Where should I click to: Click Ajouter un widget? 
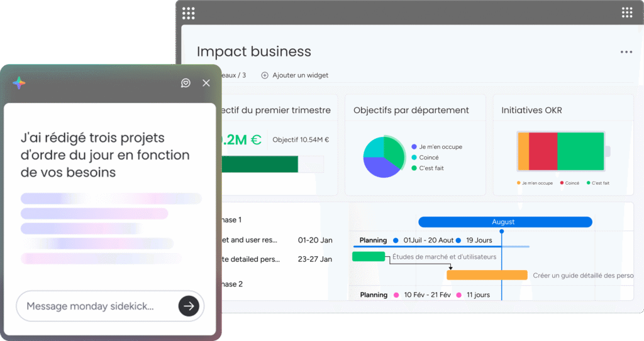pyautogui.click(x=300, y=75)
